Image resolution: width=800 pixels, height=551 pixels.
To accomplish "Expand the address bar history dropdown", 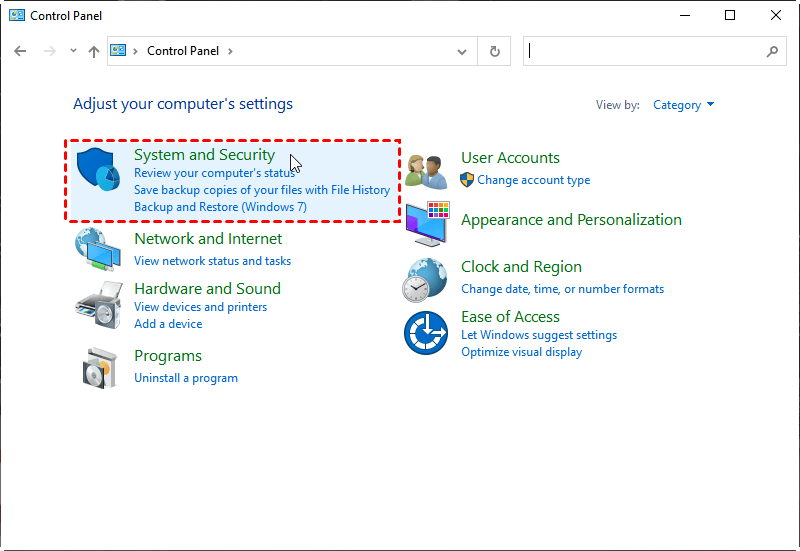I will pos(461,51).
